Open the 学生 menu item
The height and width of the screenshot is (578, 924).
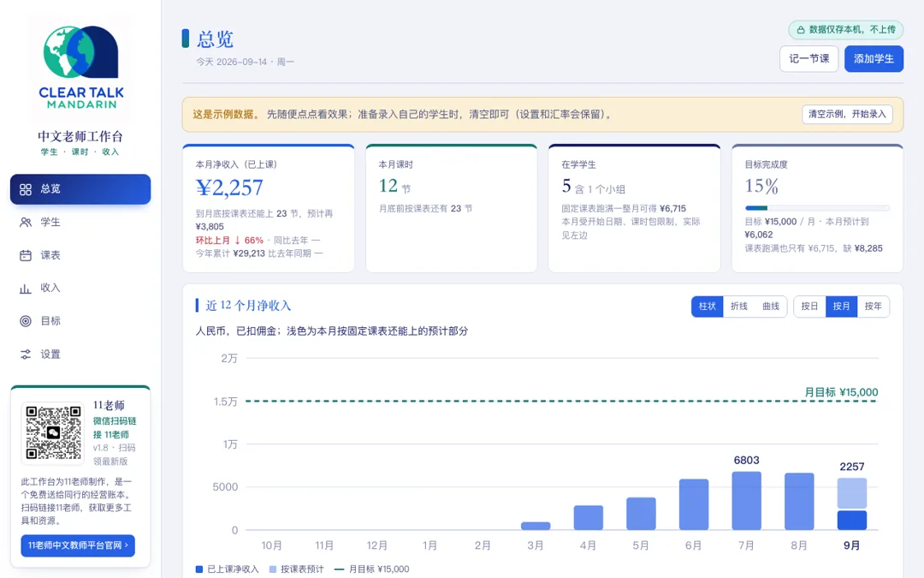pos(80,223)
